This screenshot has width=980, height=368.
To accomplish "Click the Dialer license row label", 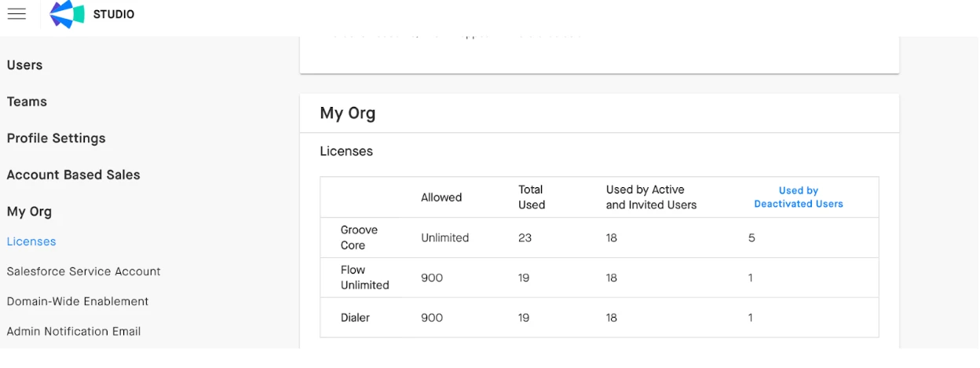I will [355, 318].
